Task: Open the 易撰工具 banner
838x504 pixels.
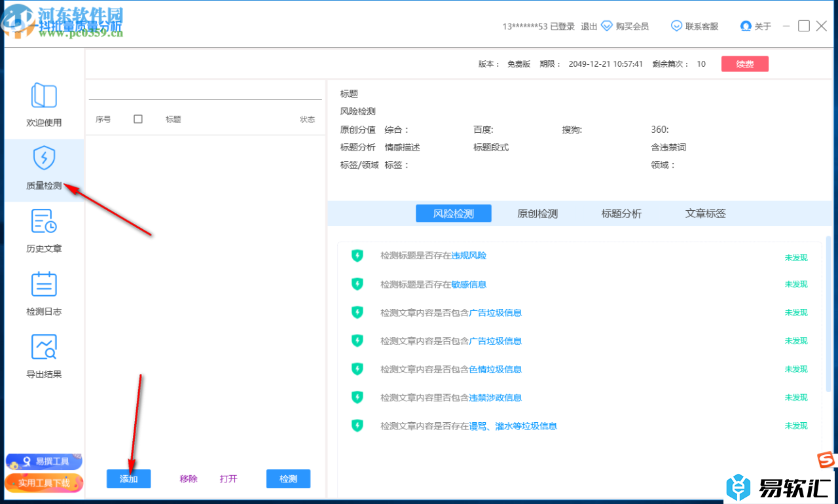Action: [44, 461]
